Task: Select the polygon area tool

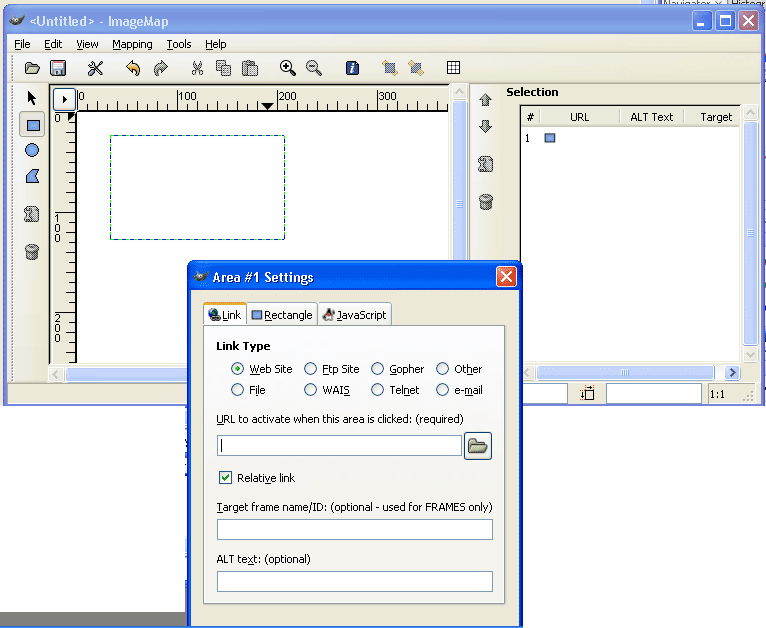Action: (x=33, y=176)
